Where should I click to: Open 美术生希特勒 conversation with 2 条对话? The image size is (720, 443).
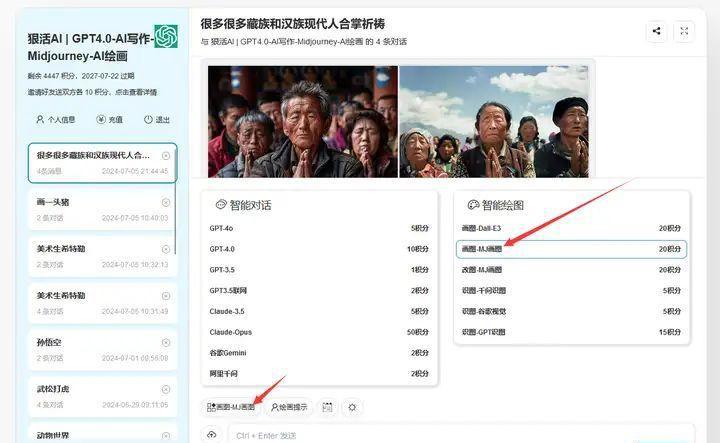(102, 256)
